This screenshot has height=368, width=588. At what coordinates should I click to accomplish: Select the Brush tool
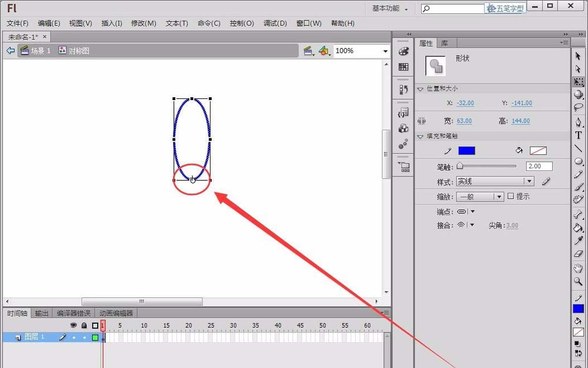(578, 187)
